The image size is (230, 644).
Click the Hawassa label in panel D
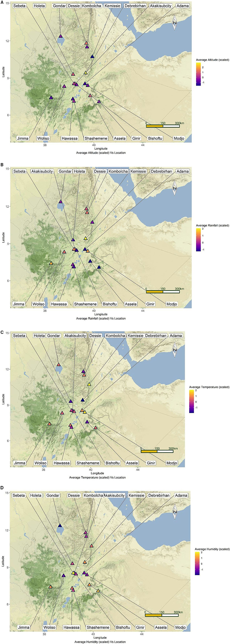pos(71,627)
